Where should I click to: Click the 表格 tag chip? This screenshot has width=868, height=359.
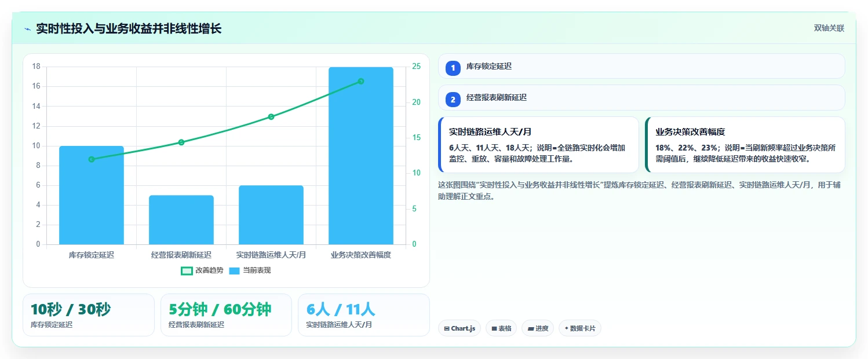pos(501,328)
